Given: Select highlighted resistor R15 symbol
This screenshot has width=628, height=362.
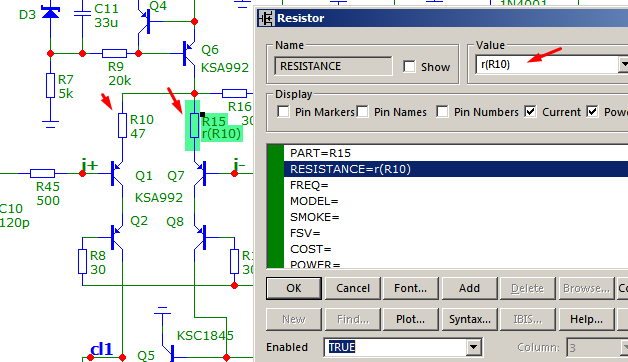Looking at the screenshot, I should coord(194,125).
